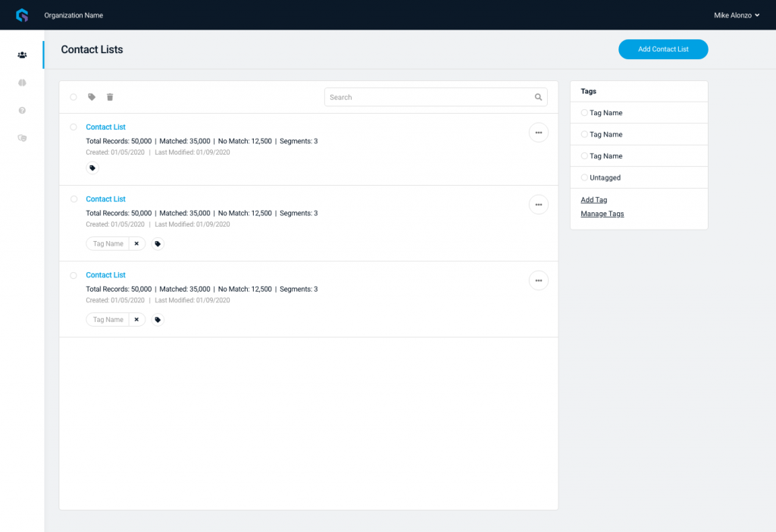The width and height of the screenshot is (776, 532).
Task: Open the three-dot menu of third Contact List
Action: [539, 280]
